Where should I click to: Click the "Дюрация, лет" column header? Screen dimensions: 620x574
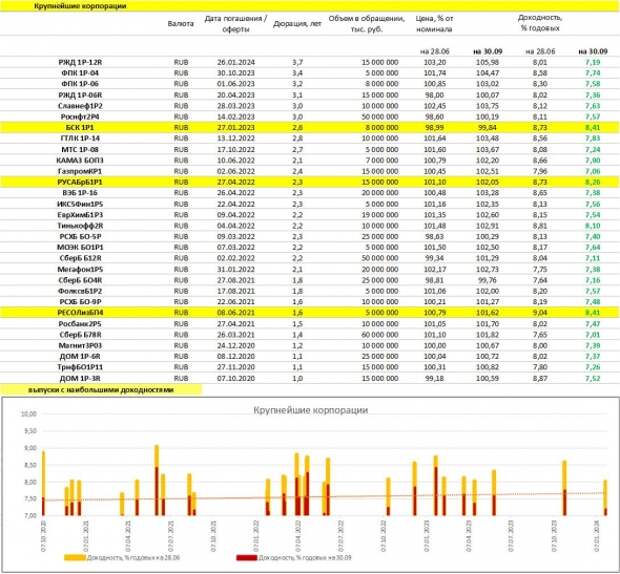tap(297, 24)
